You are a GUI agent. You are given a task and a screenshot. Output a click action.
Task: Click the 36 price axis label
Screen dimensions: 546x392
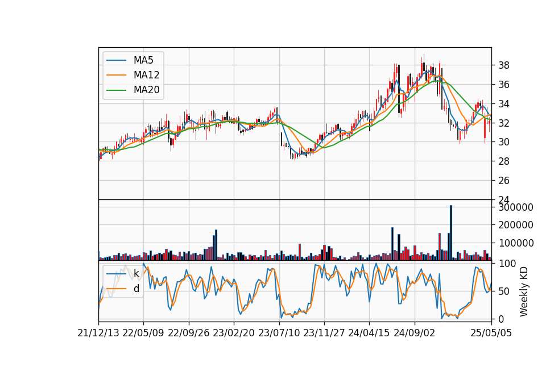point(503,85)
